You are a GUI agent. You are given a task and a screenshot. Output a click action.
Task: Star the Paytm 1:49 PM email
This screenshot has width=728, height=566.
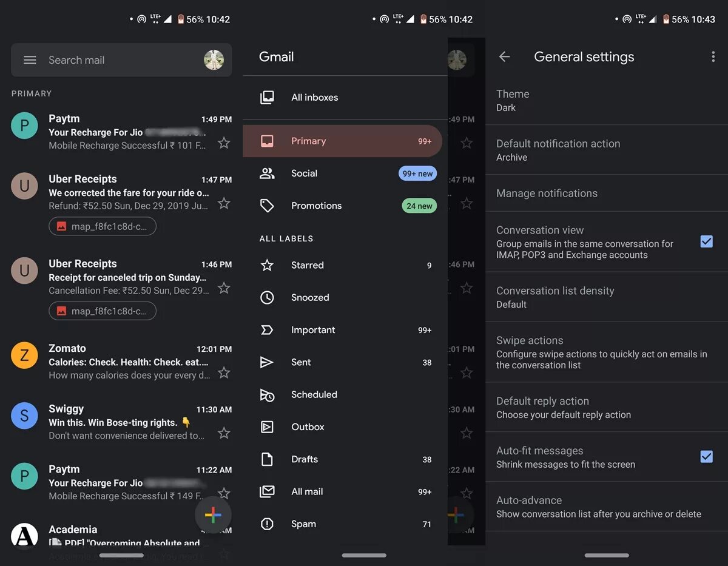224,143
